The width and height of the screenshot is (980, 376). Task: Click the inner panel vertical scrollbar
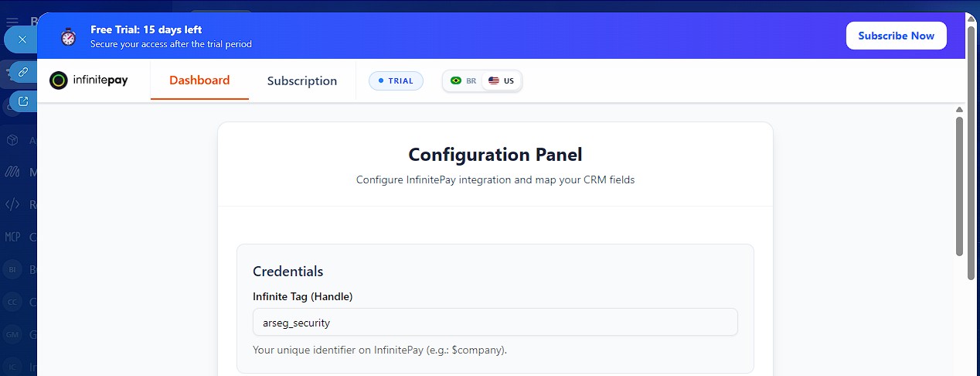959,186
